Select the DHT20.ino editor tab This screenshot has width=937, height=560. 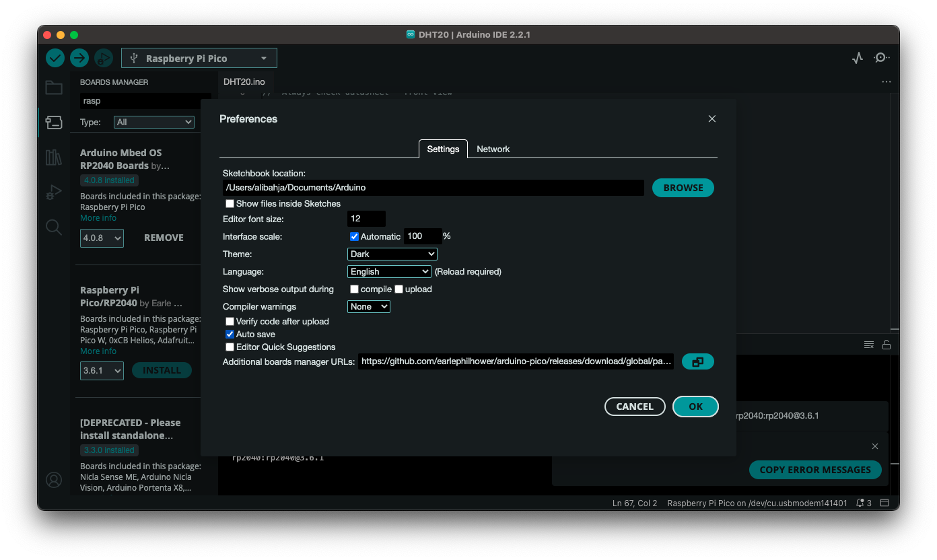(244, 81)
